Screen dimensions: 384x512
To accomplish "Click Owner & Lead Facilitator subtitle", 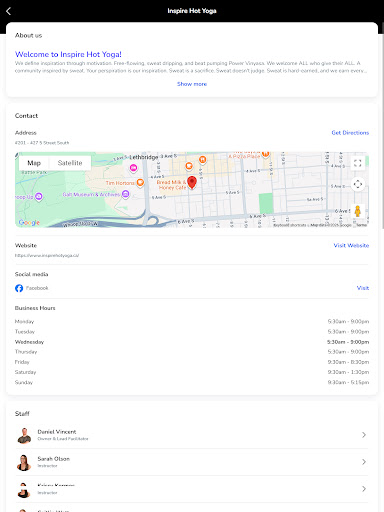I will click(x=63, y=439).
